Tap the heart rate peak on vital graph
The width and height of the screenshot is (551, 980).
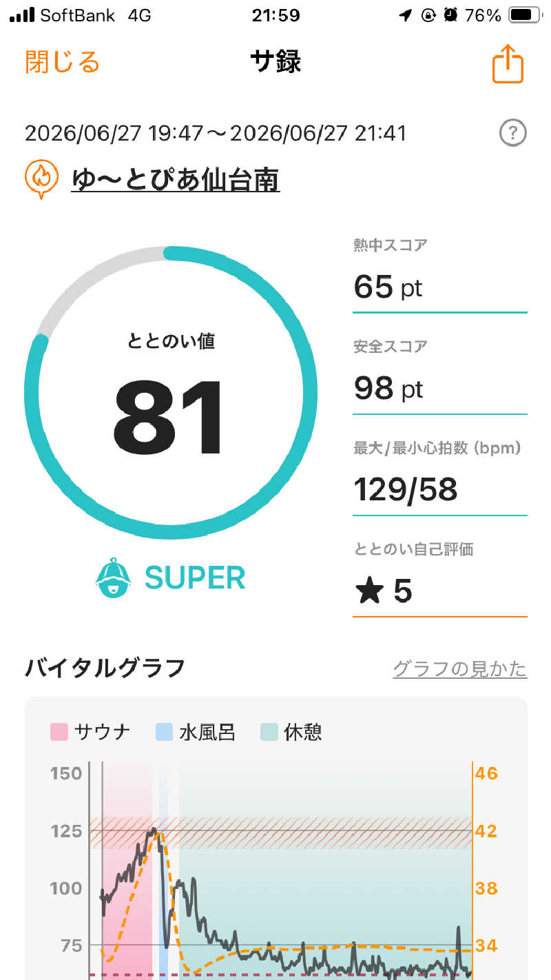pyautogui.click(x=154, y=829)
